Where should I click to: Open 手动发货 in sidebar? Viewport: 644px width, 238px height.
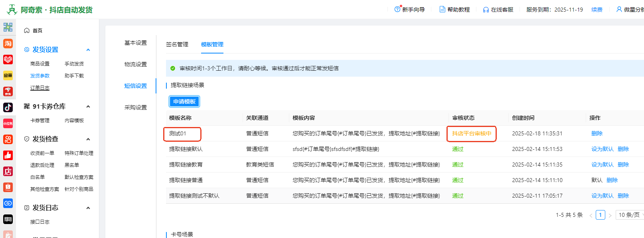(74, 64)
